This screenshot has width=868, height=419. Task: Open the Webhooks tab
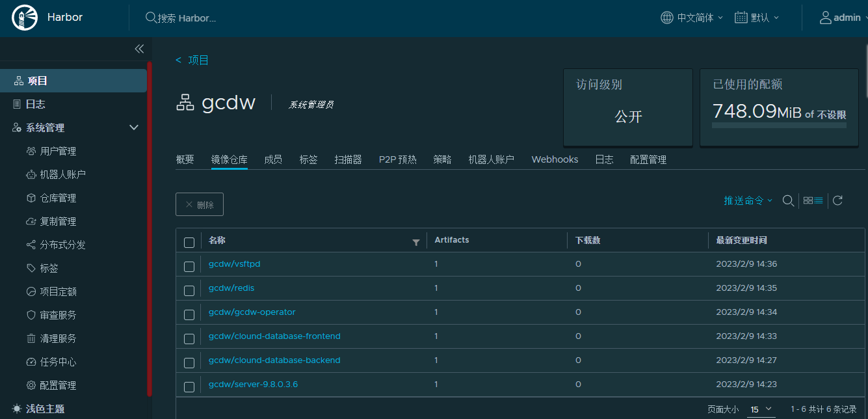click(x=555, y=159)
